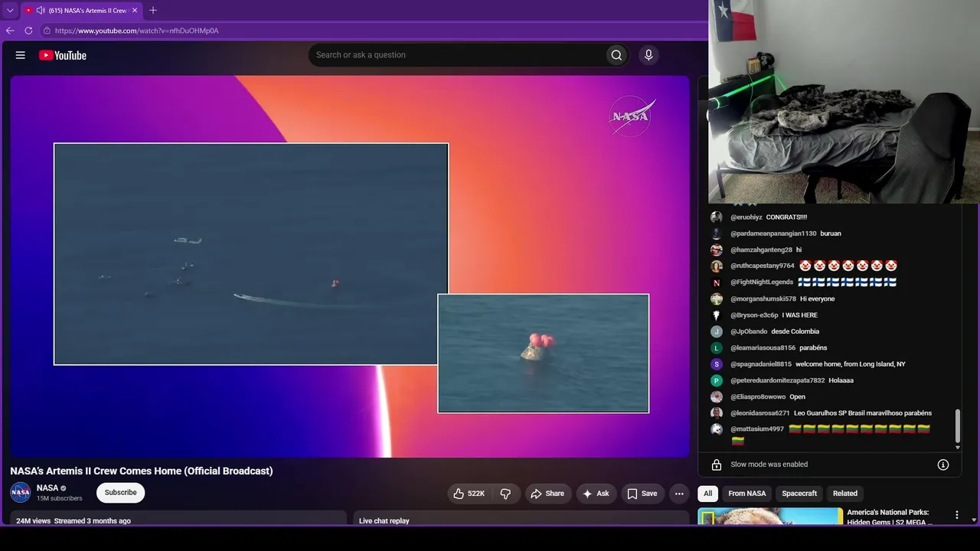The image size is (980, 551).
Task: Click chat user @mattasium4997
Action: point(757,429)
